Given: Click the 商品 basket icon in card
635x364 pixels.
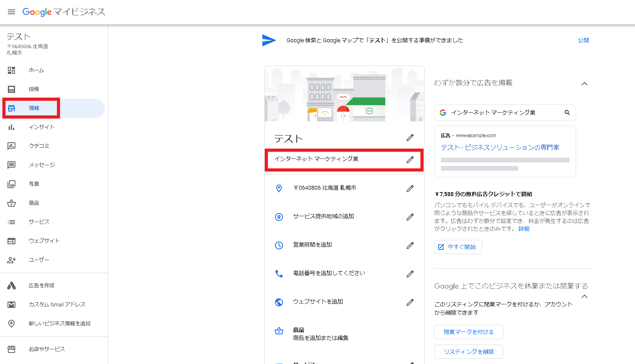Looking at the screenshot, I should (x=279, y=331).
